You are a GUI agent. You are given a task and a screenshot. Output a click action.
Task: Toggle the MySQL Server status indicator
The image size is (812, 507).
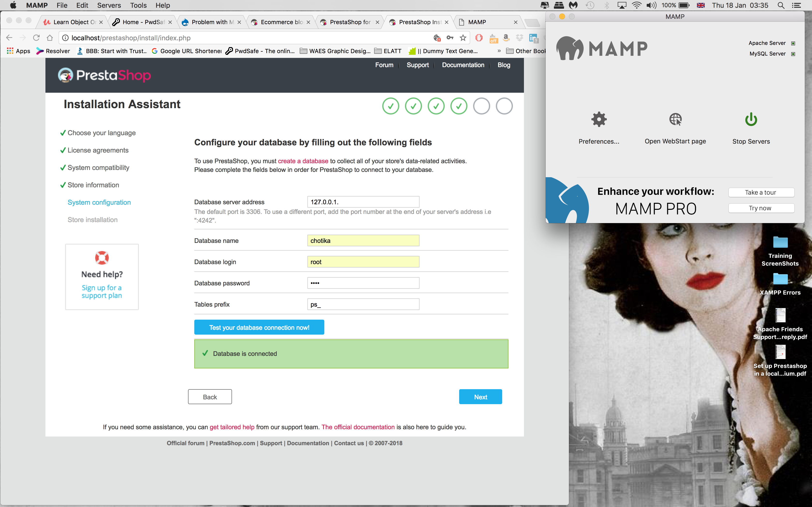click(793, 54)
